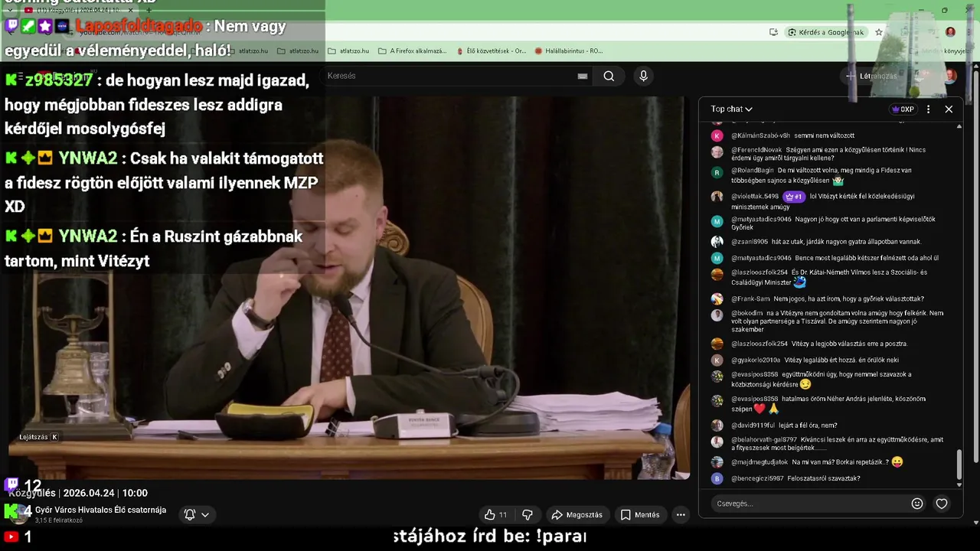Click username @zsani8905 in chat
This screenshot has width=980, height=551.
(x=750, y=242)
